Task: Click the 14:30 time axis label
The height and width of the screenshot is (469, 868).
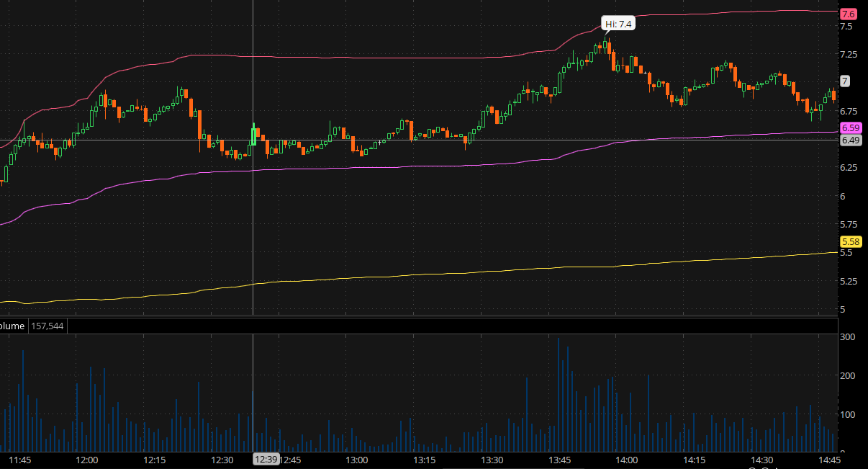Action: pos(762,460)
